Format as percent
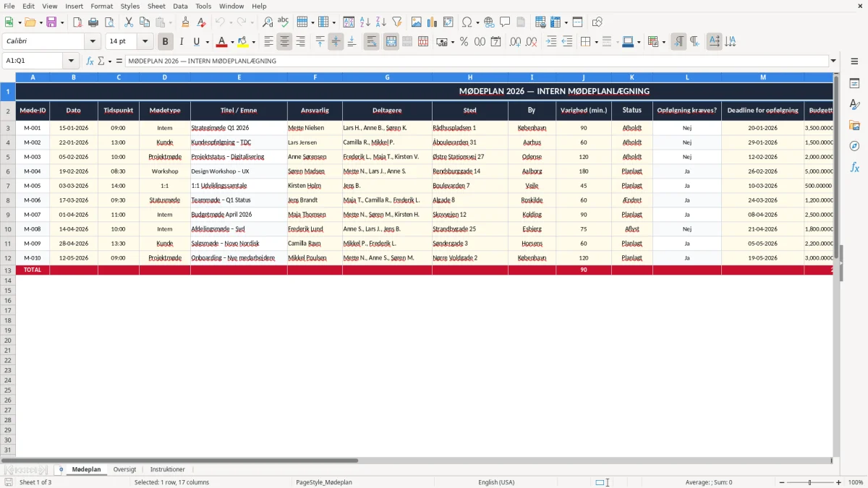868x488 pixels. click(x=464, y=42)
